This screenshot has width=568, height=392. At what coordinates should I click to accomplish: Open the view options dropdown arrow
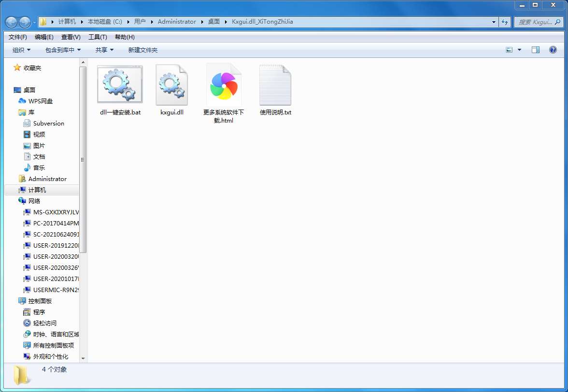click(519, 50)
